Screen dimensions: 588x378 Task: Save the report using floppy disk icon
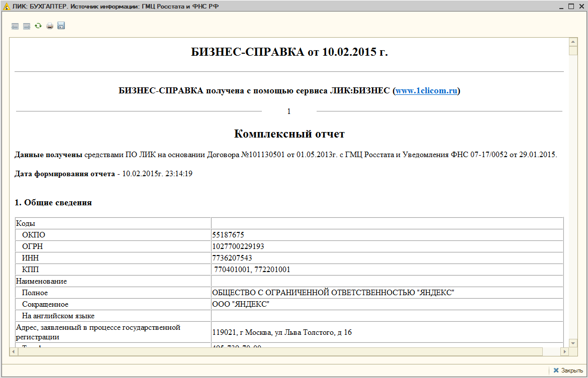(61, 26)
